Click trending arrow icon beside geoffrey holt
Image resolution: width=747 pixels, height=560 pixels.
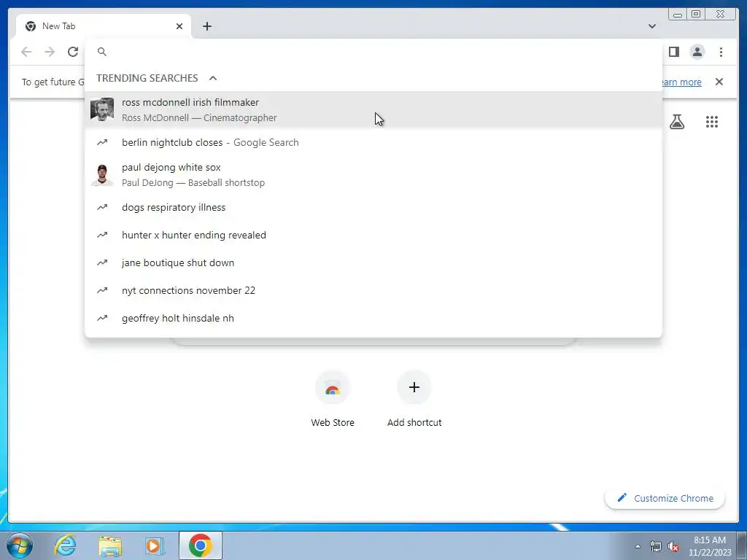tap(102, 318)
